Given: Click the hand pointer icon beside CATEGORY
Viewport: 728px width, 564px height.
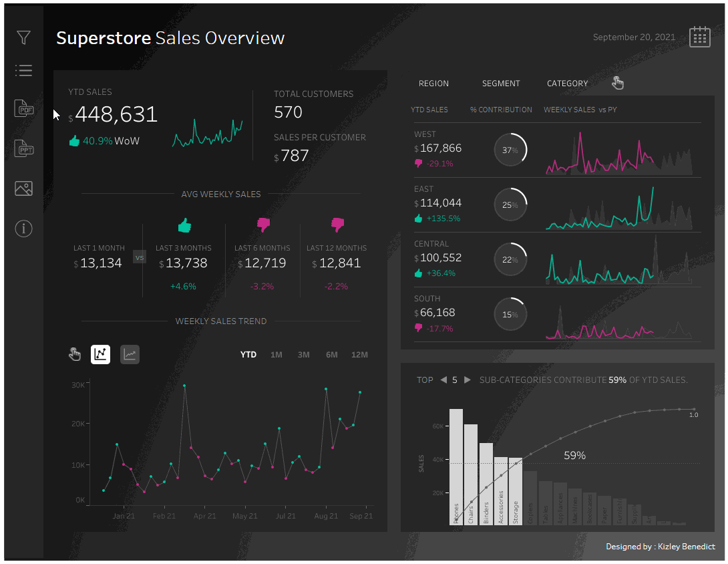Looking at the screenshot, I should pos(618,83).
